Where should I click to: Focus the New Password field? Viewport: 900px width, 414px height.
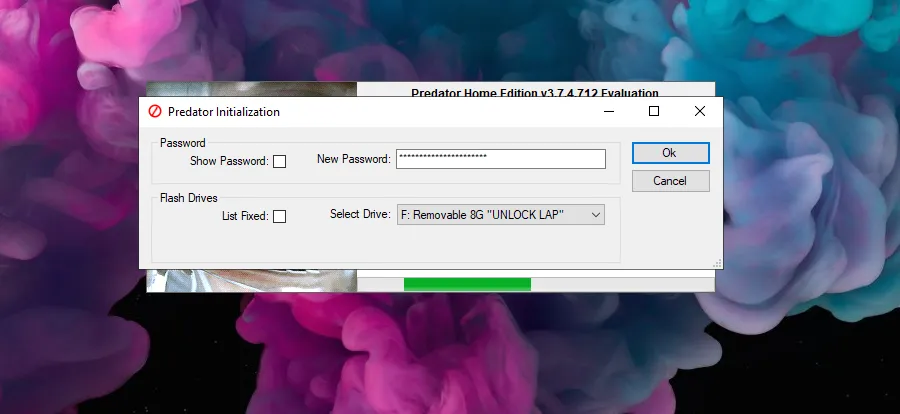pyautogui.click(x=500, y=159)
